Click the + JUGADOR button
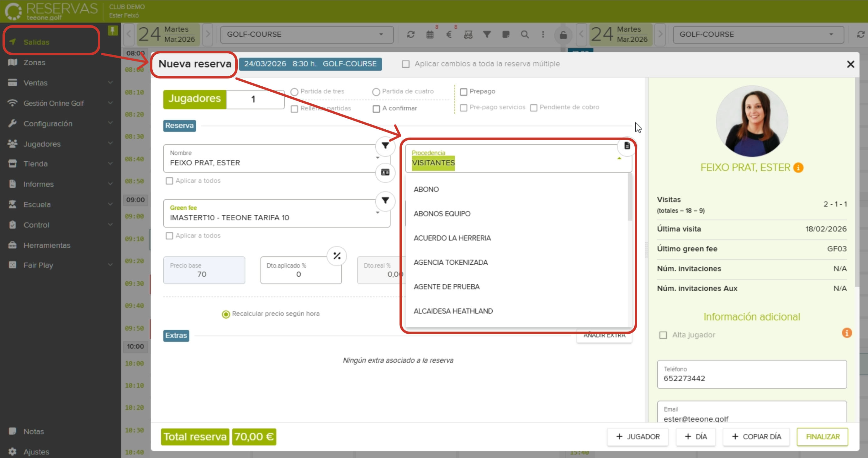This screenshot has width=868, height=458. [x=638, y=437]
